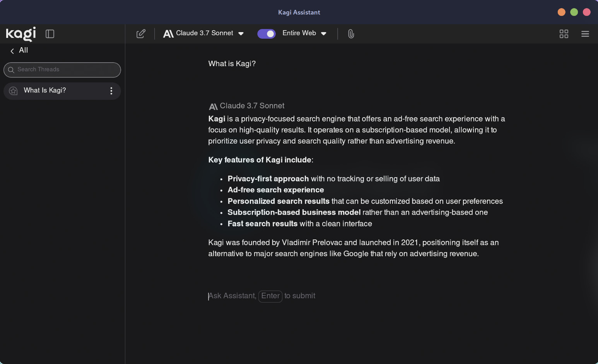598x364 pixels.
Task: Click the green window maximize button
Action: point(574,12)
